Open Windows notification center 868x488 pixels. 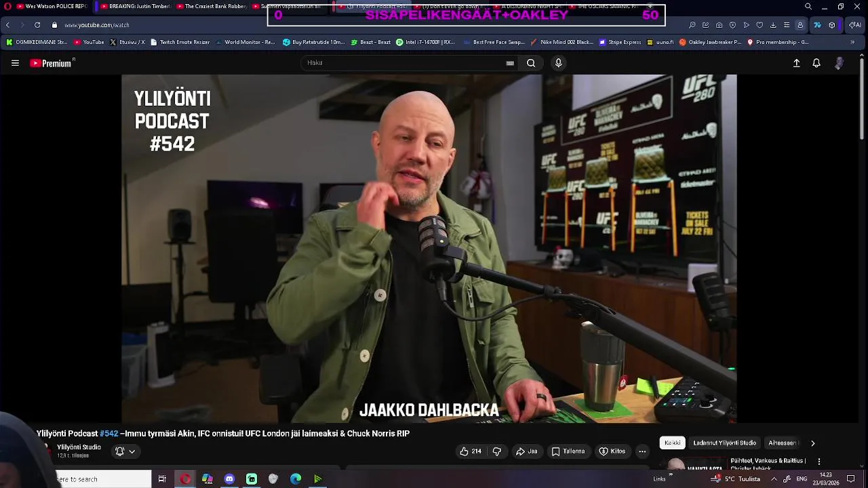pos(851,479)
